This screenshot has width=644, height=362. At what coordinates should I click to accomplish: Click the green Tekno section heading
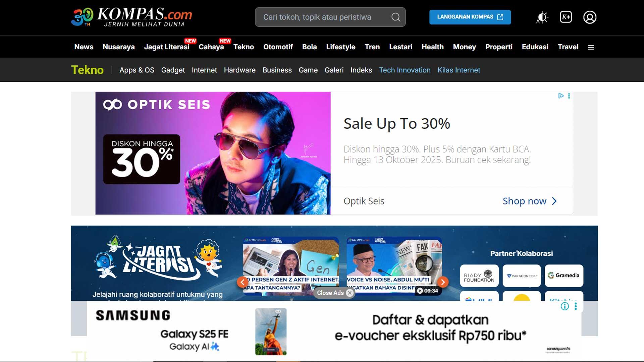[x=88, y=70]
